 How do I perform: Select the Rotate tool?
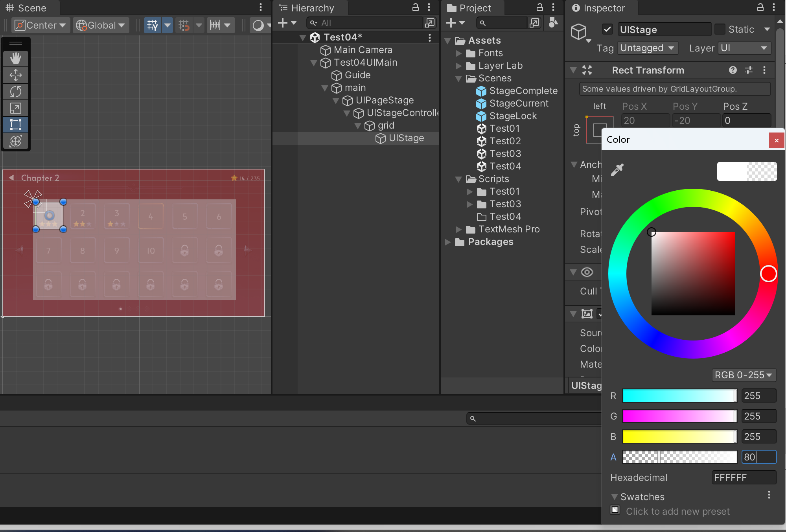click(16, 92)
